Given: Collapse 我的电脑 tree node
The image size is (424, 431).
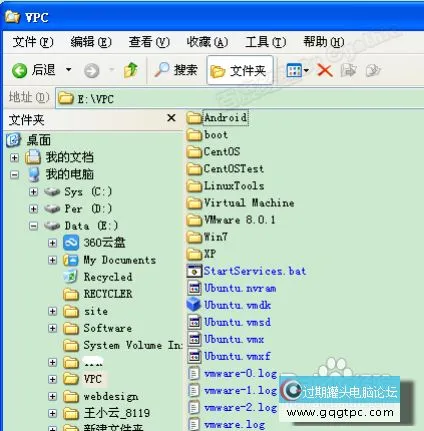Looking at the screenshot, I should [x=14, y=174].
